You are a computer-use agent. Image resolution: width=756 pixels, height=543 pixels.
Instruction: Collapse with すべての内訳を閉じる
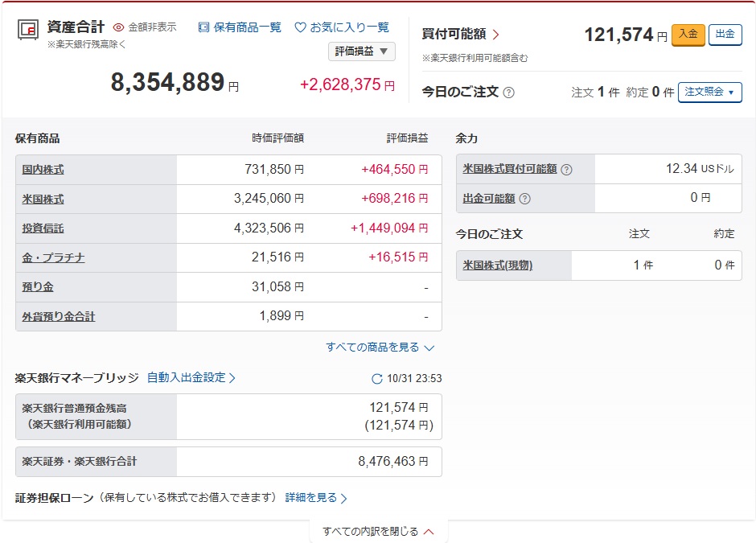click(x=378, y=531)
